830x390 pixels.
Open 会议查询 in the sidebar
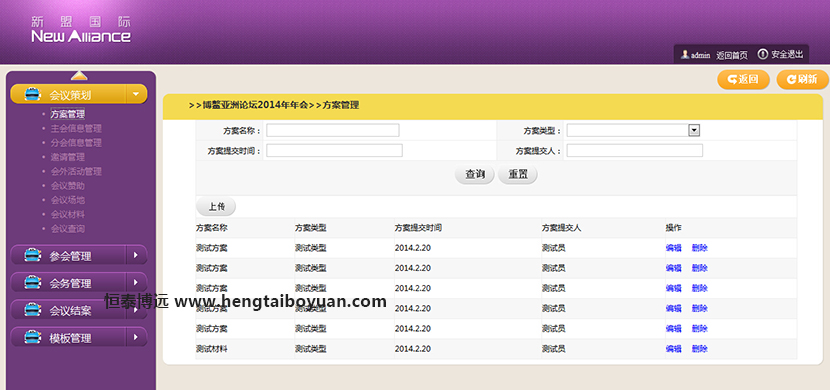click(67, 229)
